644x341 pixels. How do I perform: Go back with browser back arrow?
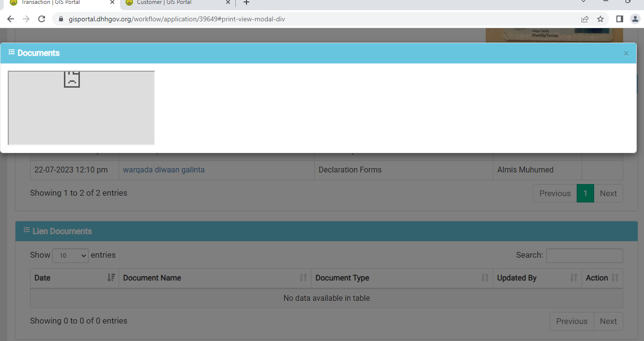click(11, 19)
